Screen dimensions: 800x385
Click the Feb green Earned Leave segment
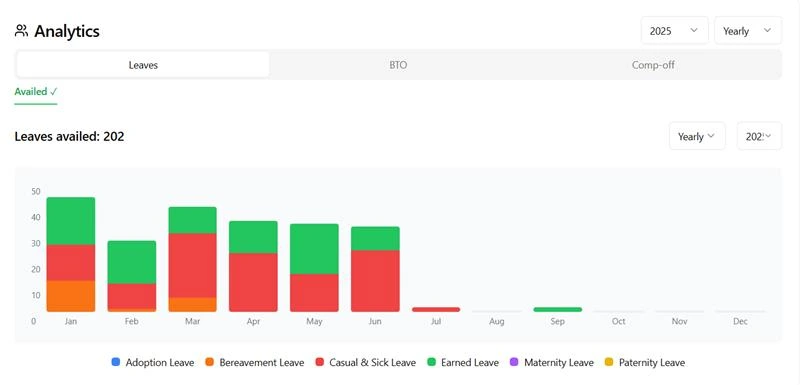tap(132, 262)
